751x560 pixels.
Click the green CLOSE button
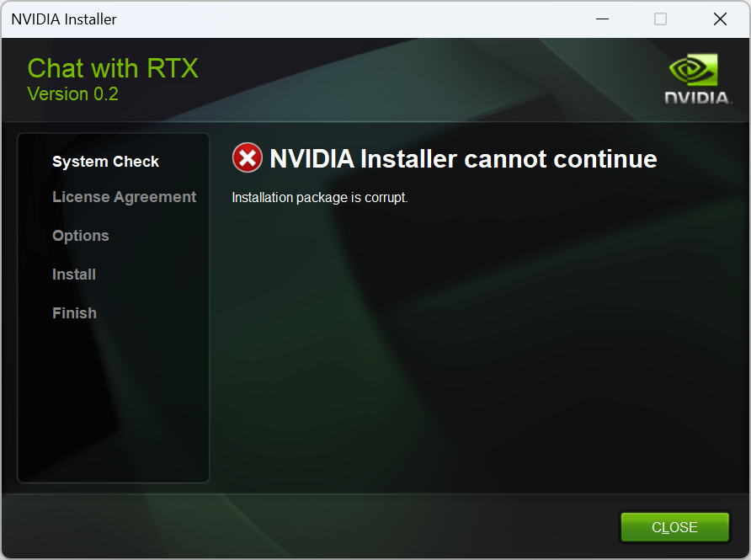[675, 527]
